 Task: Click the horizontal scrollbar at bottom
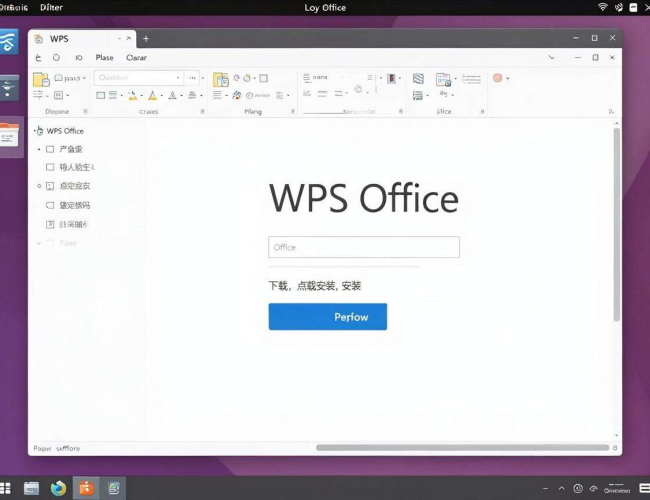pos(462,448)
